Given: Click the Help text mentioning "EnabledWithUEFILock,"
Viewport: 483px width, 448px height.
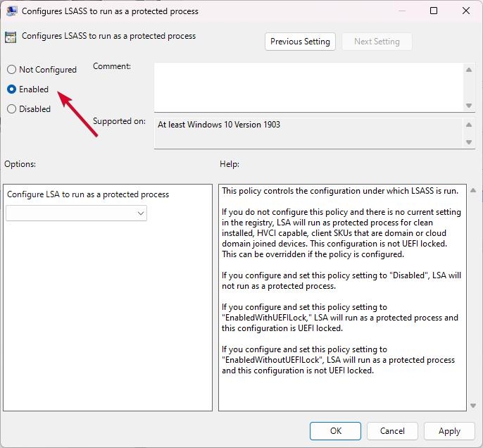Looking at the screenshot, I should coord(340,318).
